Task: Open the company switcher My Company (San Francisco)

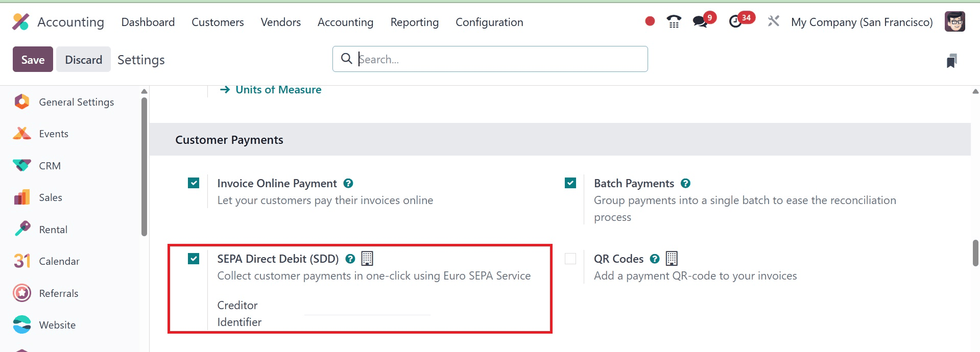Action: 862,22
